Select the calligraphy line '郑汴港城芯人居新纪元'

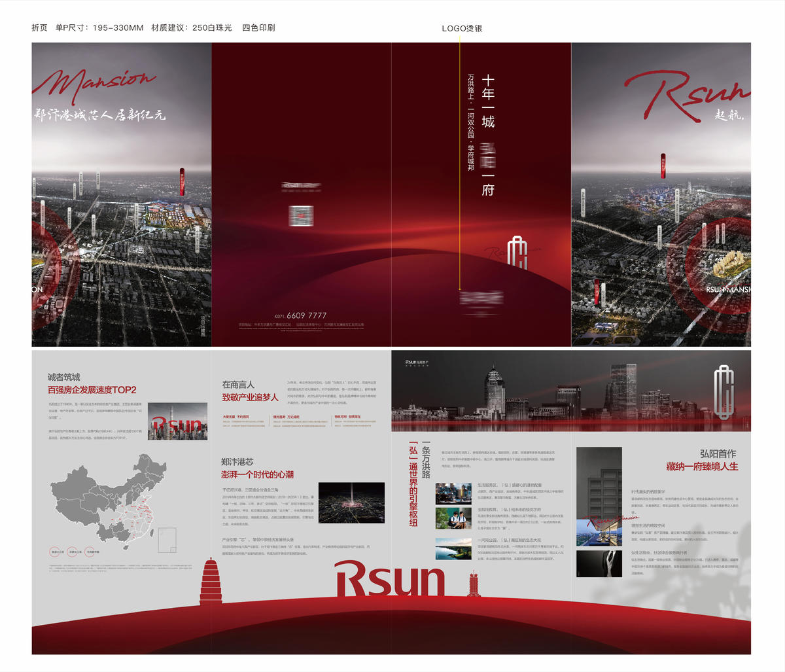(x=100, y=115)
